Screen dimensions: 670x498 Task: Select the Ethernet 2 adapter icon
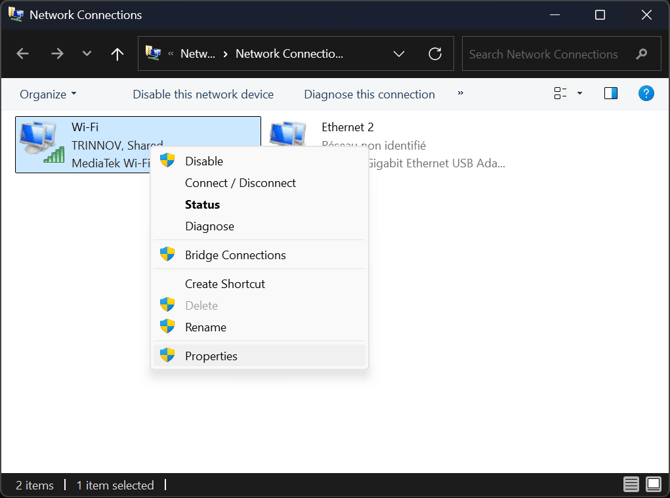[288, 140]
